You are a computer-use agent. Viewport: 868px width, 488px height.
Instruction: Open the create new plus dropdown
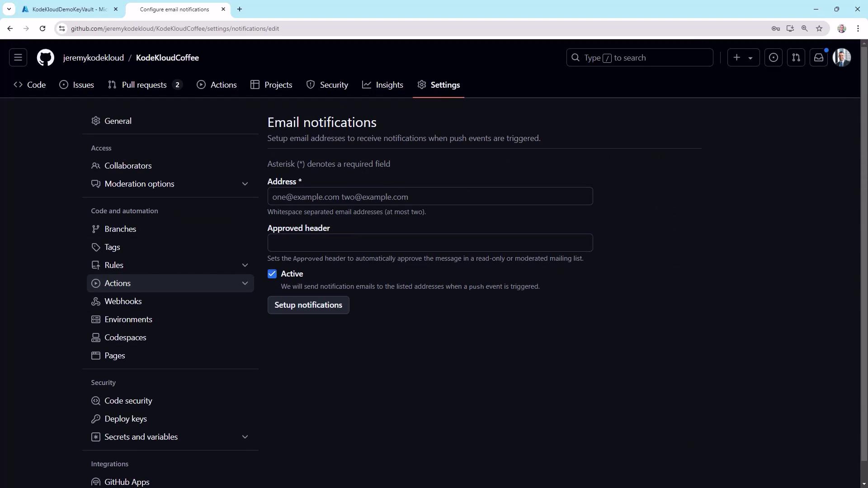[743, 57]
